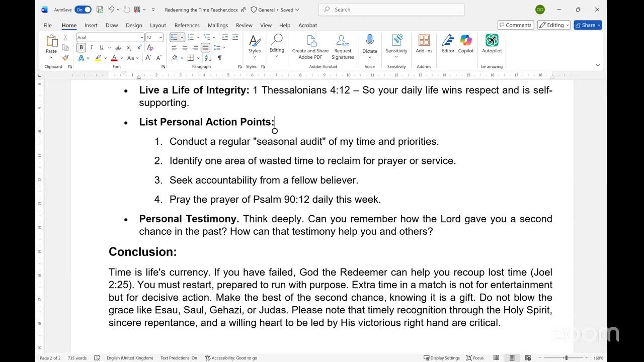Toggle Show/Hide paragraph marks
This screenshot has width=644, height=362.
[x=219, y=58]
